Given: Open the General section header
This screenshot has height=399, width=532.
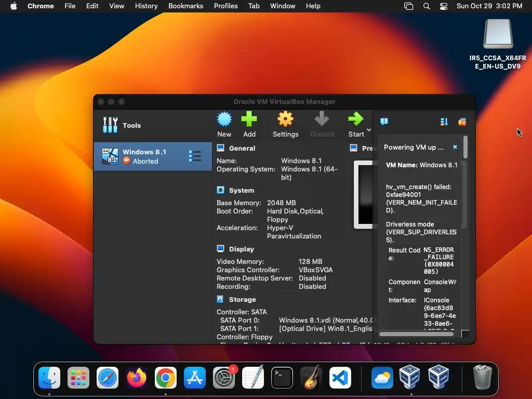Looking at the screenshot, I should pyautogui.click(x=242, y=148).
